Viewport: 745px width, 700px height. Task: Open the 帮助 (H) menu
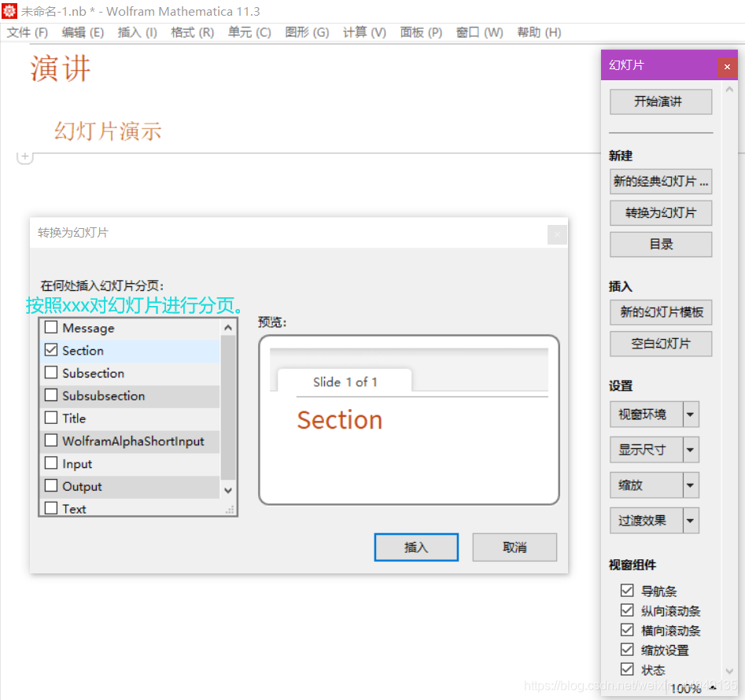coord(539,32)
